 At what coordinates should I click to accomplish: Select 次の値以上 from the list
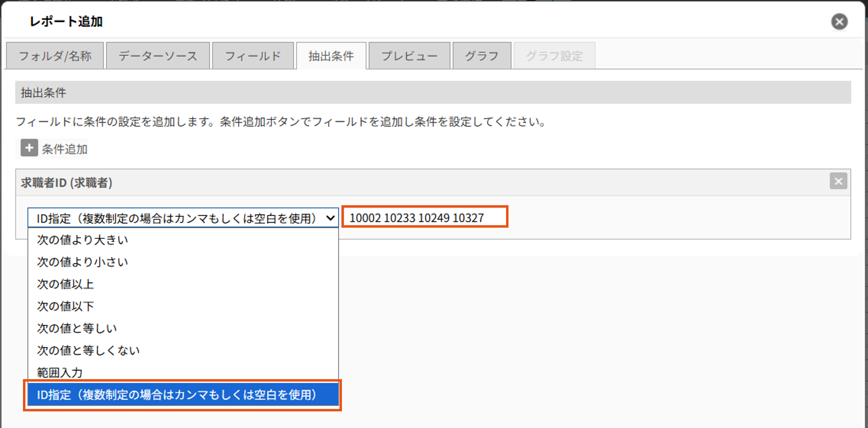click(x=183, y=284)
